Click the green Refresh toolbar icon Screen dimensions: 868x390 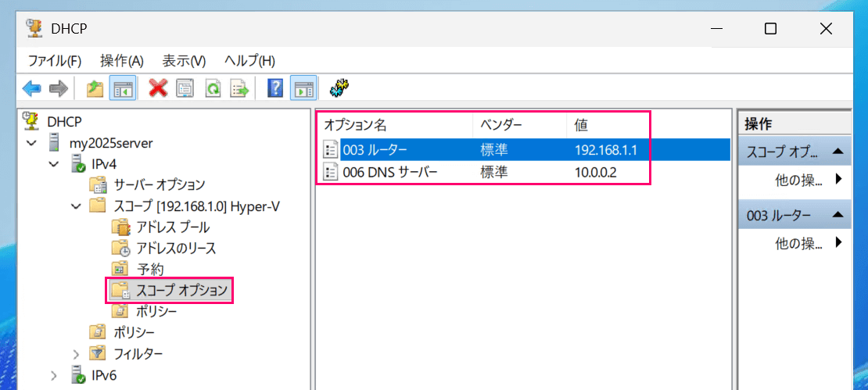[x=213, y=88]
